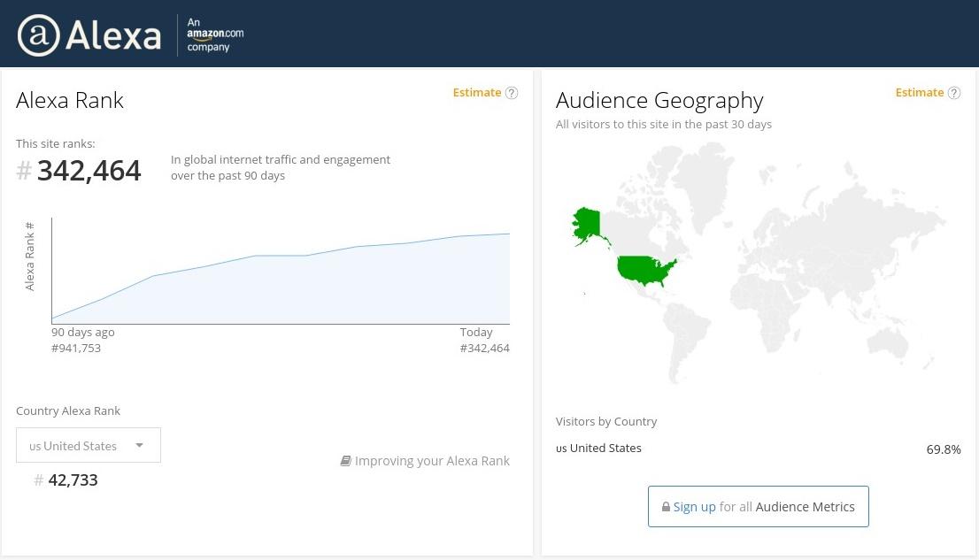The height and width of the screenshot is (560, 979).
Task: Open the Alexa Rank help question mark
Action: pyautogui.click(x=512, y=92)
